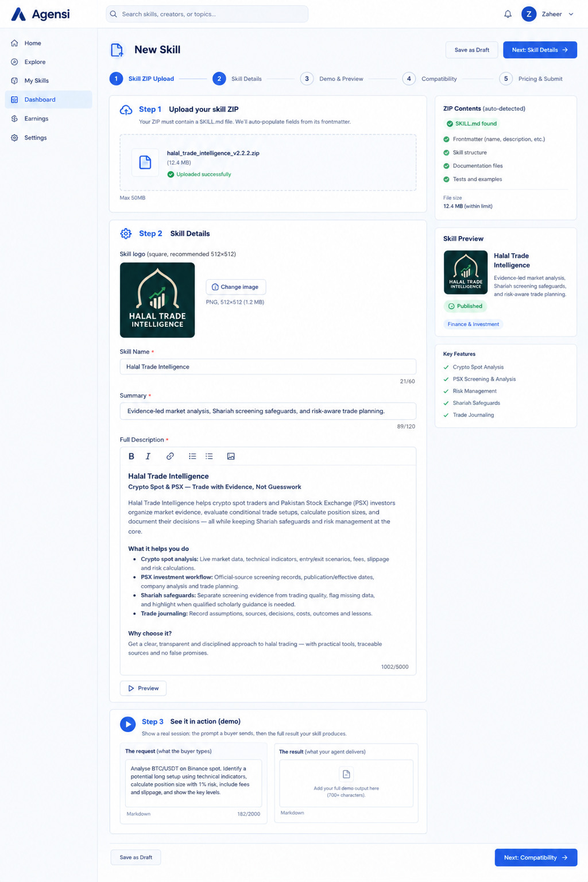Click halal_trade_intelligence_v2.2.2.zip file name
Image resolution: width=588 pixels, height=882 pixels.
213,153
